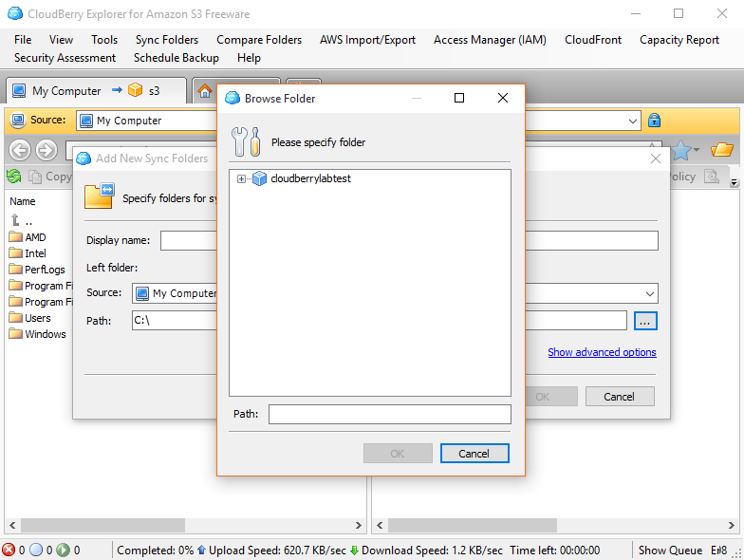Open the Tools menu

tap(104, 40)
